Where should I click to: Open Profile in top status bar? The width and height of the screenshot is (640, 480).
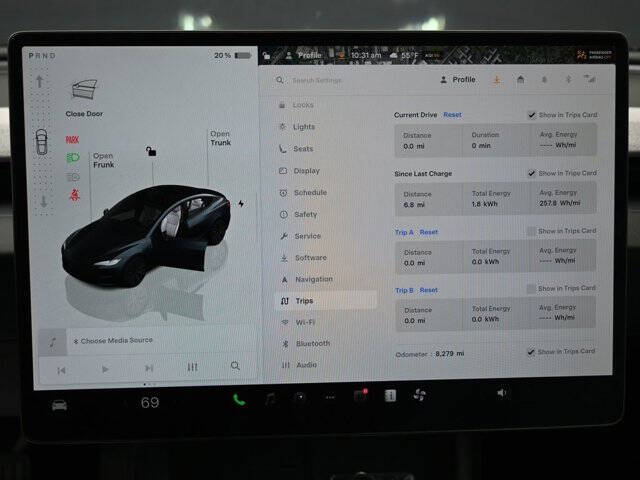pos(304,55)
